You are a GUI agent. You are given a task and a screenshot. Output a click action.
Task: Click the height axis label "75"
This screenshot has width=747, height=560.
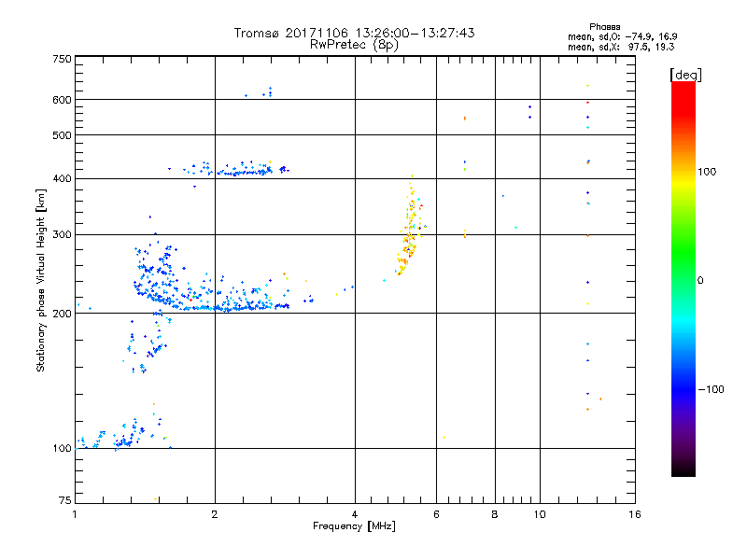click(65, 500)
